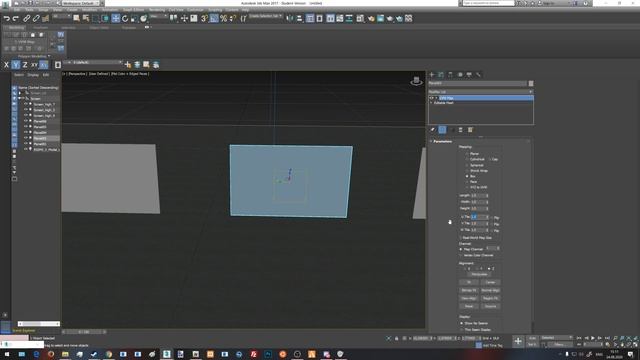
Task: Toggle Pin Stack below modifier stack
Action: 433,130
